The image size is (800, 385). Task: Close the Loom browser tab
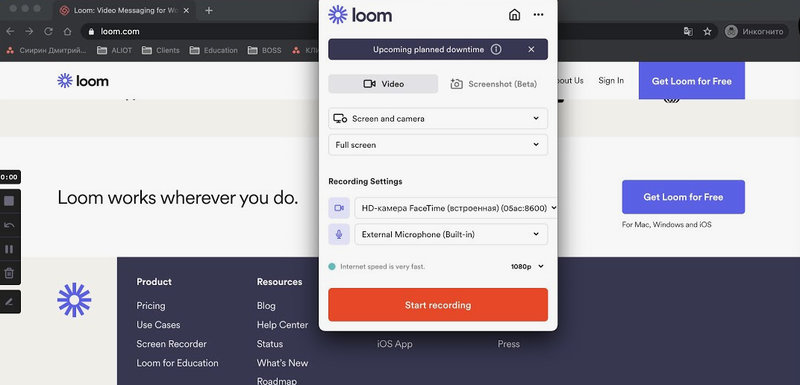[186, 10]
